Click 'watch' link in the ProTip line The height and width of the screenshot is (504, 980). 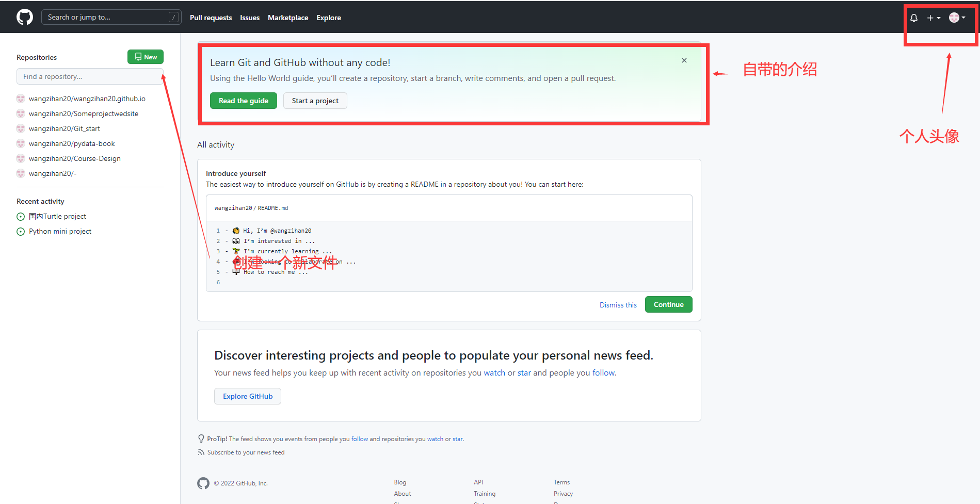click(x=435, y=439)
